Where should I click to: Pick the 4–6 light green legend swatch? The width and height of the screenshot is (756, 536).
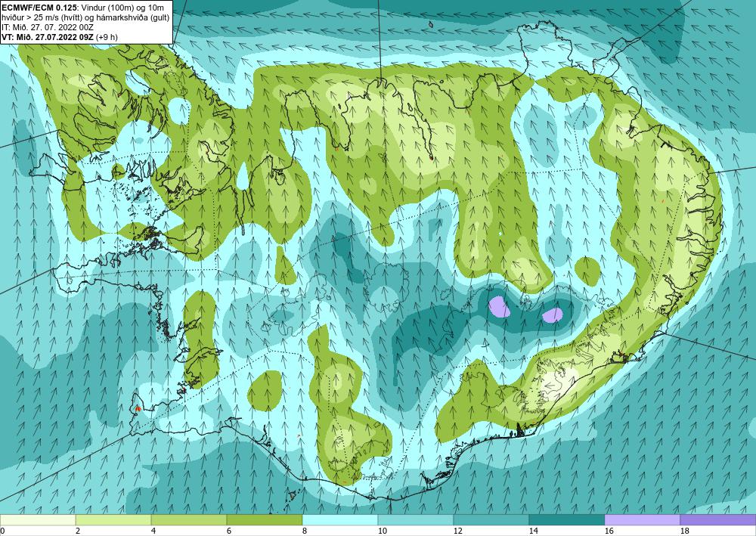click(x=189, y=520)
